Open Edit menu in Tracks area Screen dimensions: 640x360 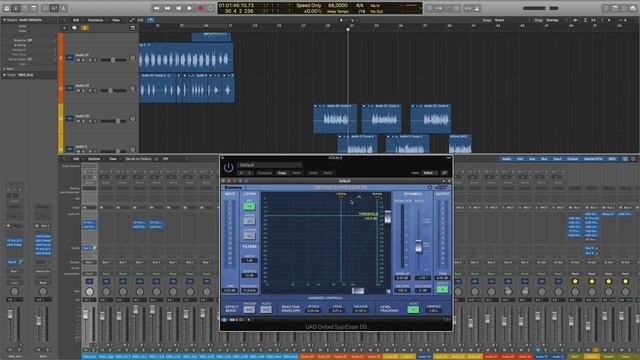76,20
